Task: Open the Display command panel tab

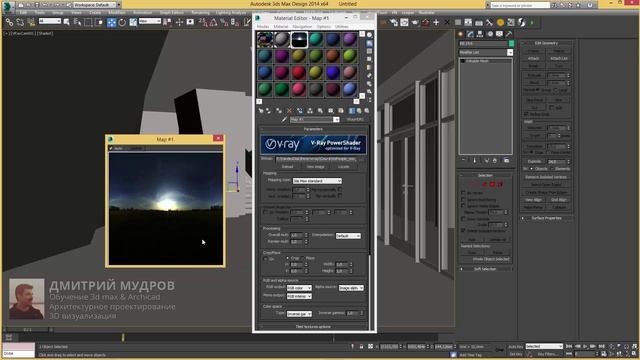Action: click(x=499, y=34)
